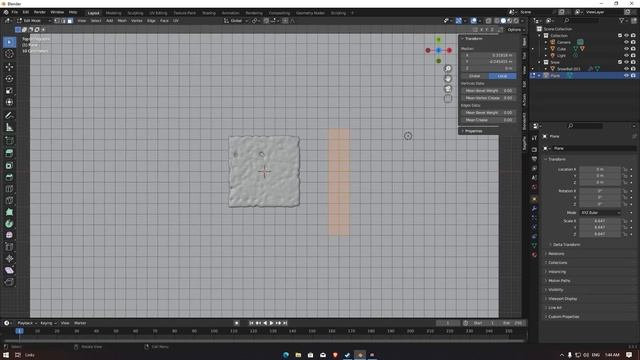The width and height of the screenshot is (640, 360).
Task: Open the Mesh menu in viewport header
Action: [x=122, y=20]
